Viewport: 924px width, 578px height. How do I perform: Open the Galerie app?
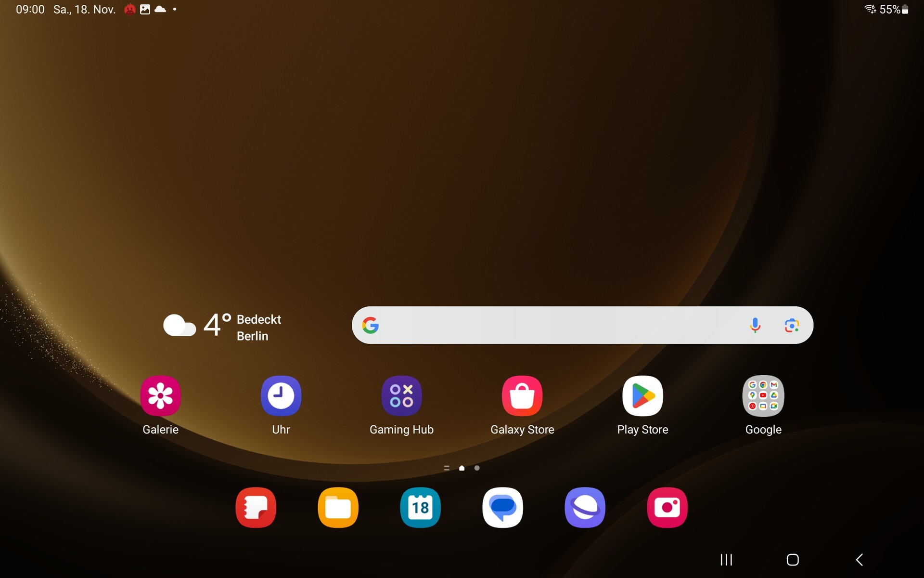click(160, 396)
